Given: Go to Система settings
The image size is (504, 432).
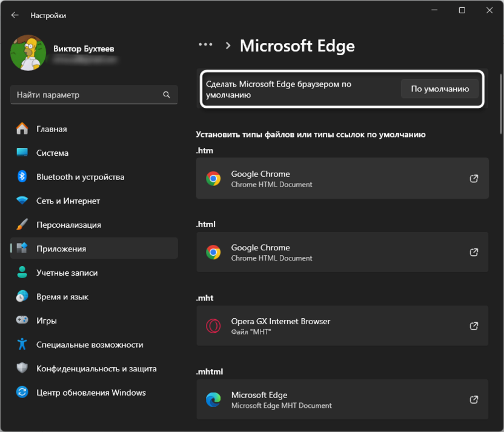Looking at the screenshot, I should [x=52, y=153].
